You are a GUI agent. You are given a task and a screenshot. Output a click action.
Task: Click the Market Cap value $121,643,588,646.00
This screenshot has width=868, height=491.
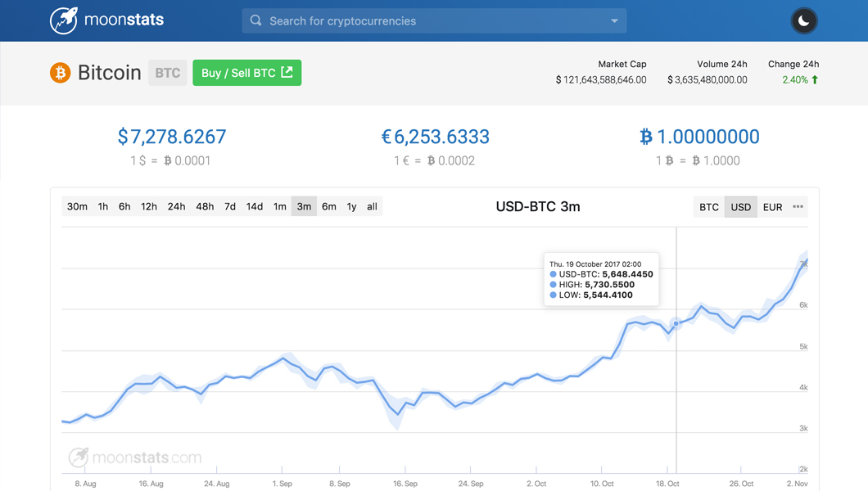click(601, 79)
